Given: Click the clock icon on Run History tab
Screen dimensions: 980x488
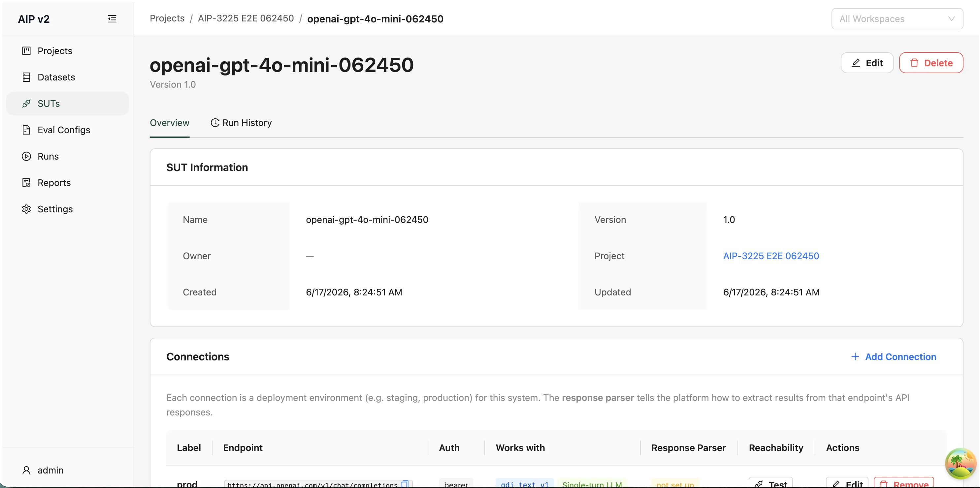Looking at the screenshot, I should pos(215,123).
